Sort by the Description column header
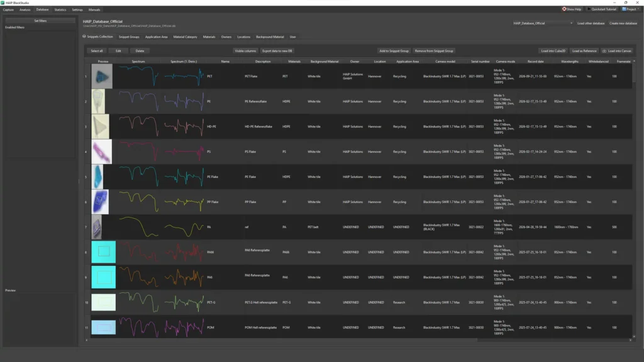This screenshot has height=362, width=644. click(x=263, y=62)
